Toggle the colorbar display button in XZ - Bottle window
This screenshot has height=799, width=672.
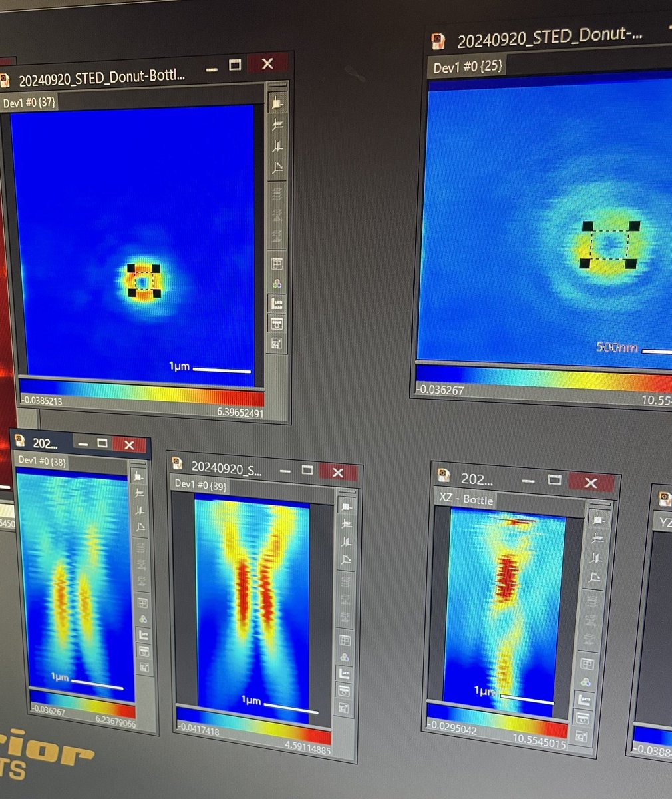pos(584,718)
